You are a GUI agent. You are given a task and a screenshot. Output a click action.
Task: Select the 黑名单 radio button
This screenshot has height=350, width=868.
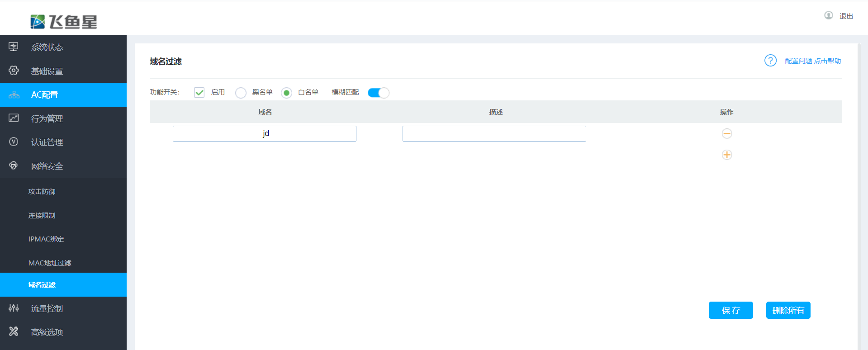click(x=241, y=93)
